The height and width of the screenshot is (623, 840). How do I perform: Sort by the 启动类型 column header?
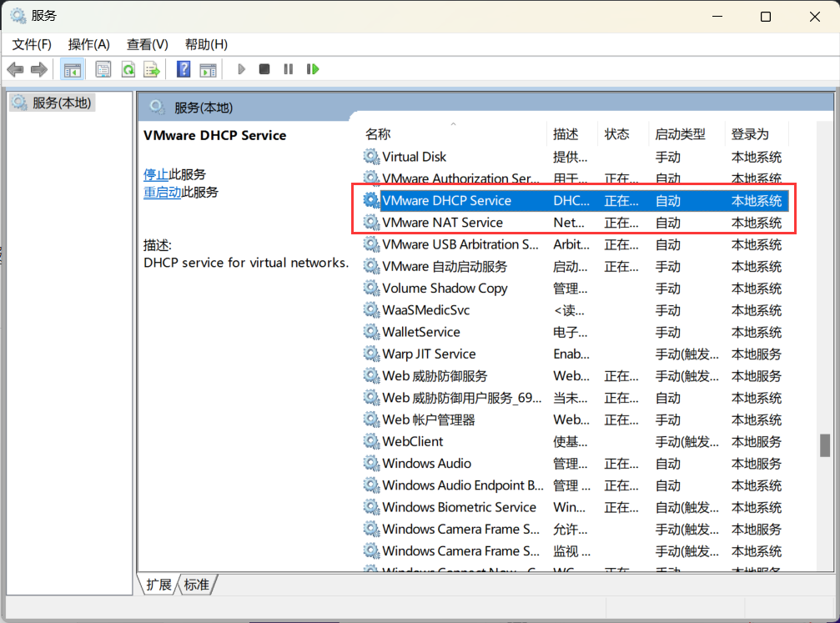(x=680, y=133)
